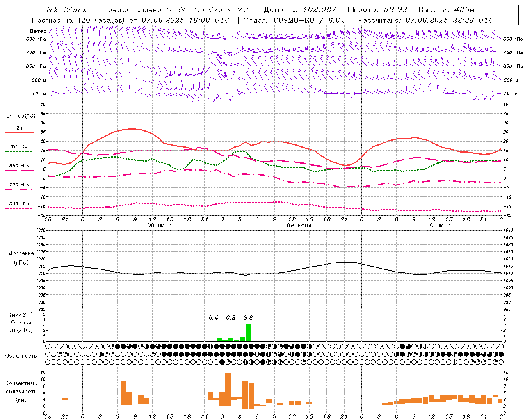
Task: Click the 'Конвективн.' convective cloud label
Action: click(21, 383)
